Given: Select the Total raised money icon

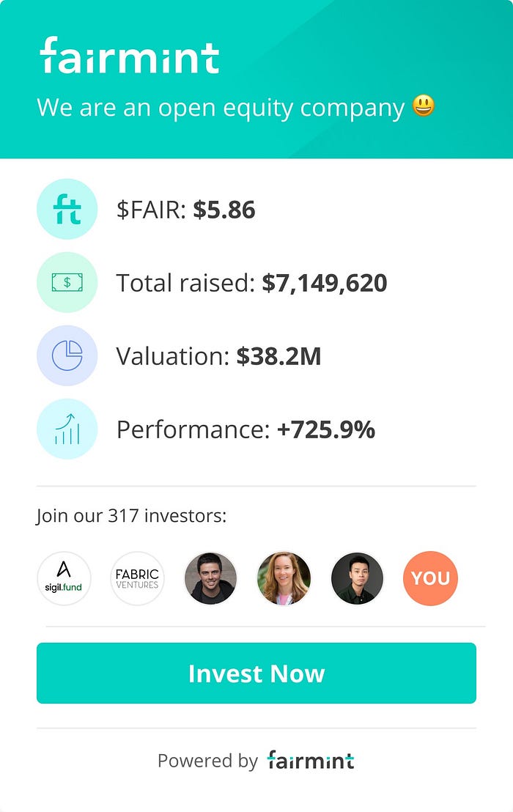Looking at the screenshot, I should pos(67,282).
